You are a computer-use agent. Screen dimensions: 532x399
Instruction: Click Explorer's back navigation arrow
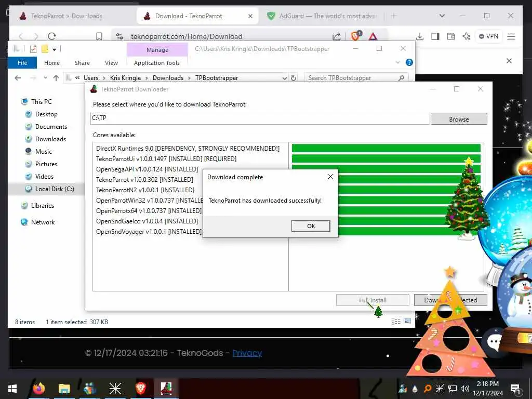point(18,78)
